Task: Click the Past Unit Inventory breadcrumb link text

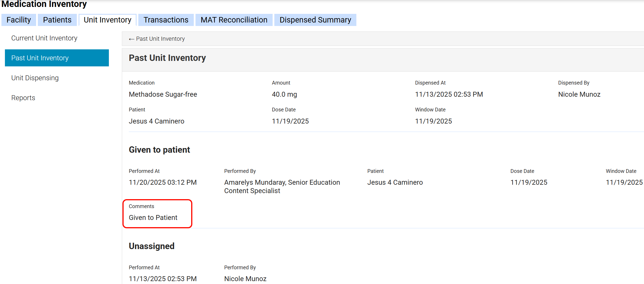Action: point(160,39)
